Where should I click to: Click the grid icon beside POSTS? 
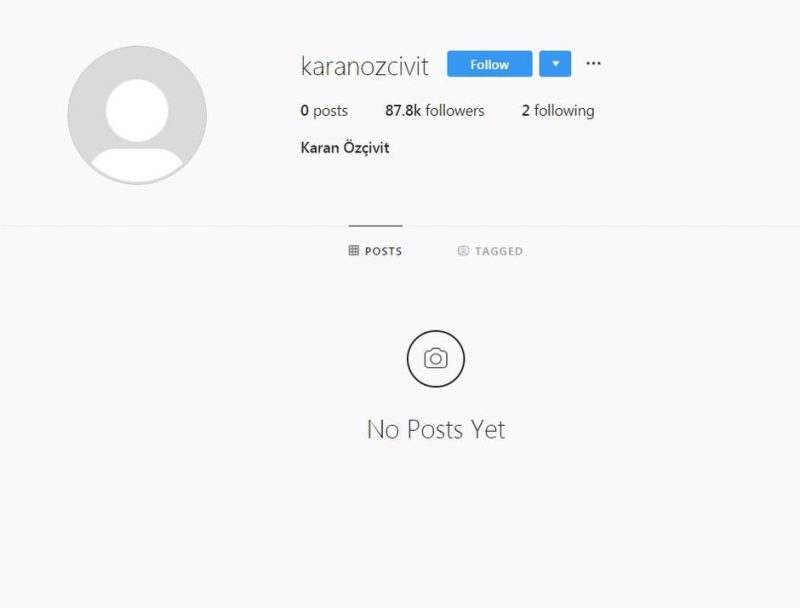(x=354, y=250)
